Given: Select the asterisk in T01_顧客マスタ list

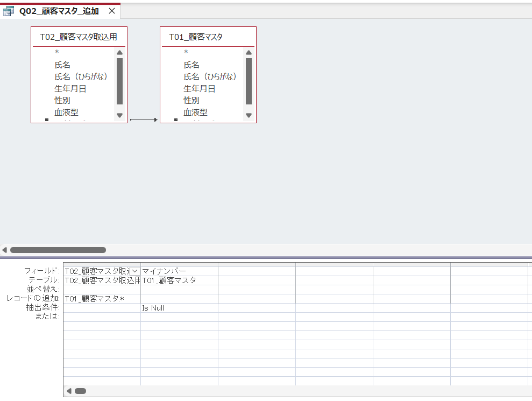Looking at the screenshot, I should [x=186, y=52].
